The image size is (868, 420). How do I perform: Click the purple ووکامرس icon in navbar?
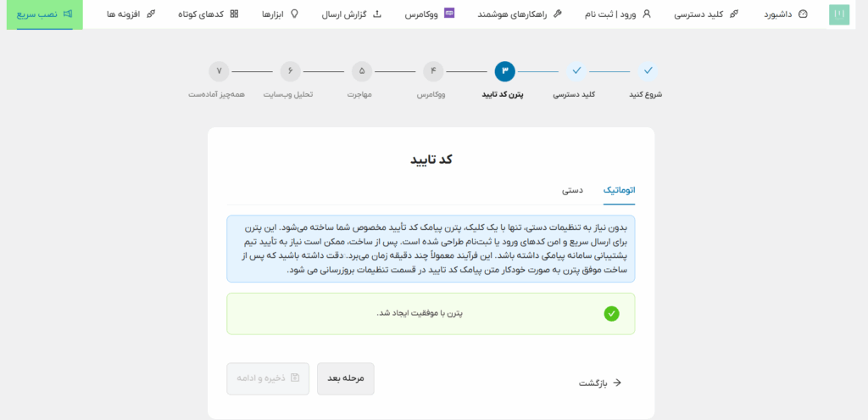[x=449, y=14]
